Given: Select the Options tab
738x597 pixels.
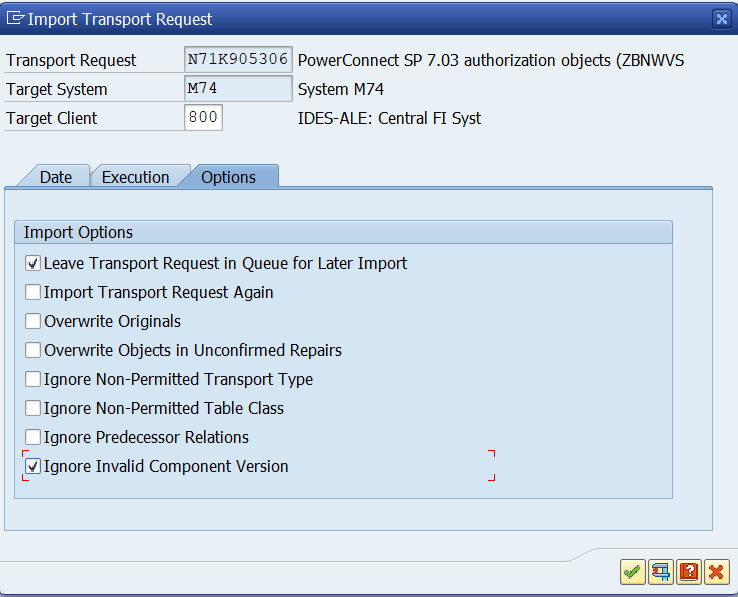Looking at the screenshot, I should 228,177.
